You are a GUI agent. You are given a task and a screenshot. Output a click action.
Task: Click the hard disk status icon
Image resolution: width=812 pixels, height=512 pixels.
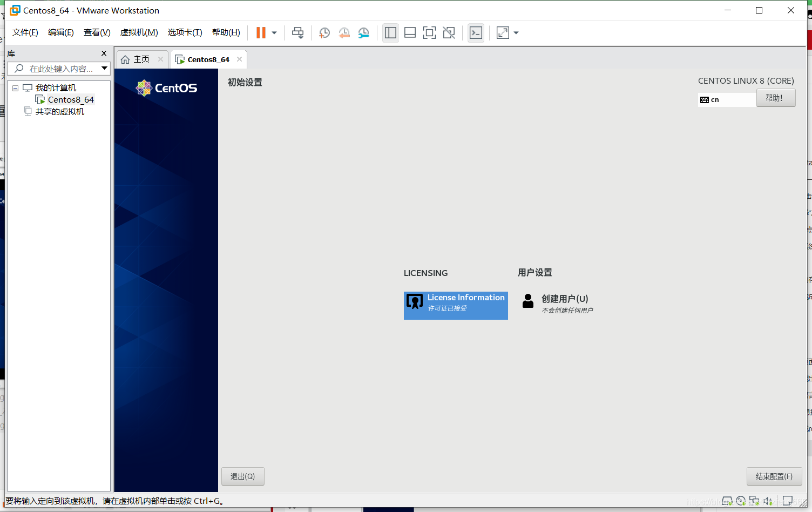tap(727, 502)
